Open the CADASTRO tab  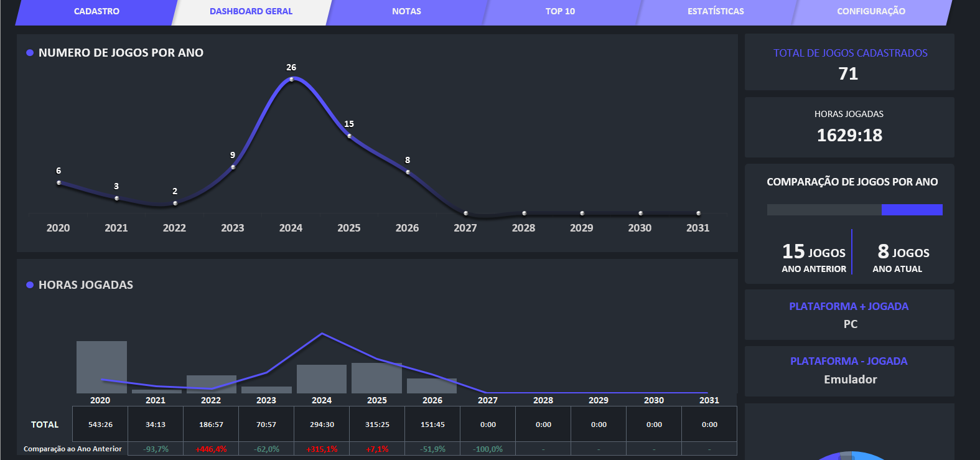tap(96, 12)
